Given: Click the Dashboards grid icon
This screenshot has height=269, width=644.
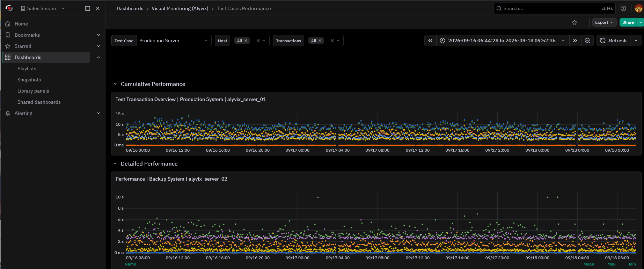Looking at the screenshot, I should click(8, 57).
